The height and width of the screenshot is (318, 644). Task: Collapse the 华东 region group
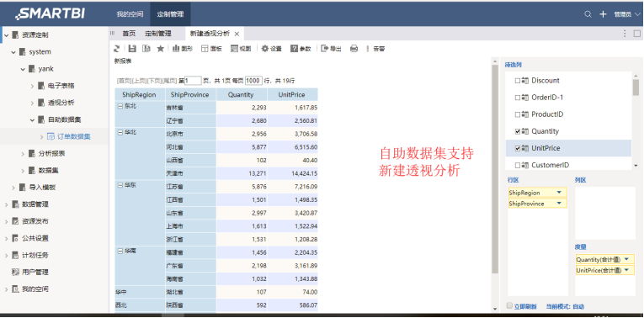tap(120, 185)
